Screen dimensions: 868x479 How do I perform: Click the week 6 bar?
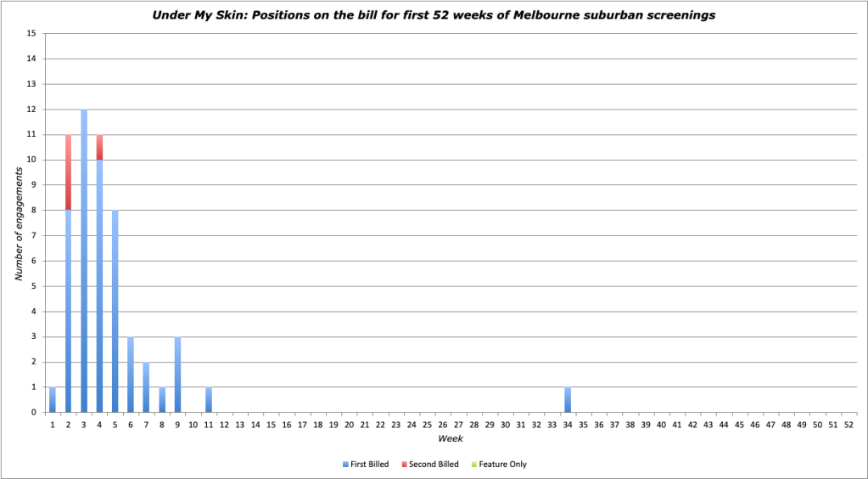131,375
